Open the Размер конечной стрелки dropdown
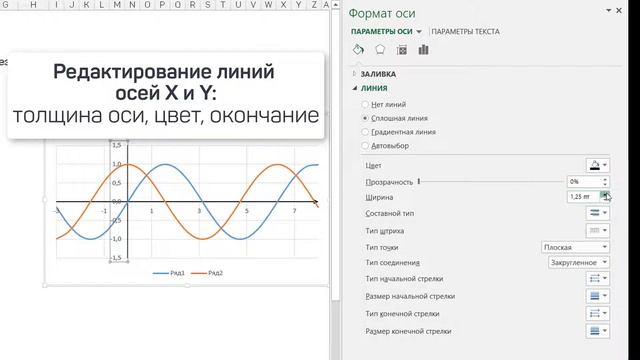Screen dimensions: 640x360 coord(598,331)
